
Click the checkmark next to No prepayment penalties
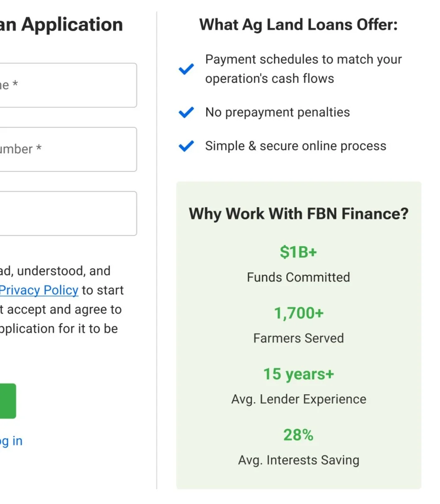click(x=186, y=112)
